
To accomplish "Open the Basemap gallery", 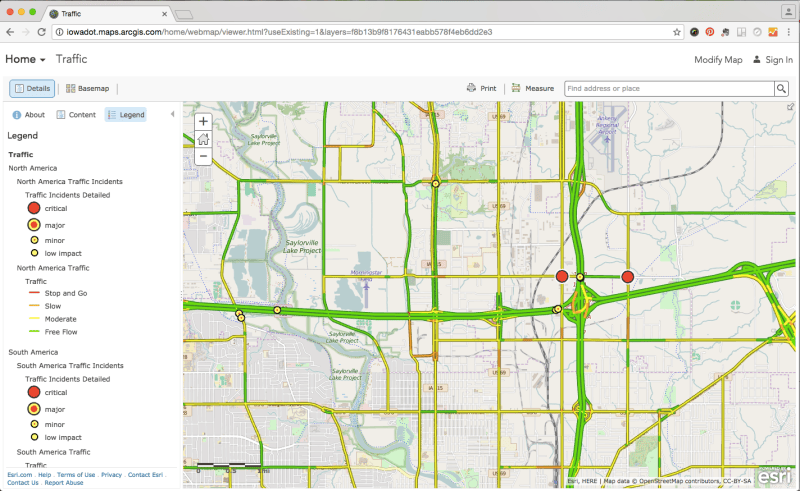I will click(87, 88).
